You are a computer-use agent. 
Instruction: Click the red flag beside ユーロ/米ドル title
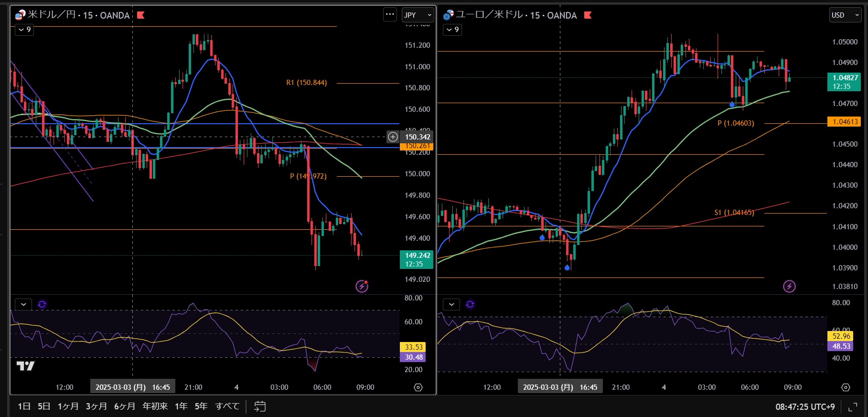pyautogui.click(x=588, y=15)
